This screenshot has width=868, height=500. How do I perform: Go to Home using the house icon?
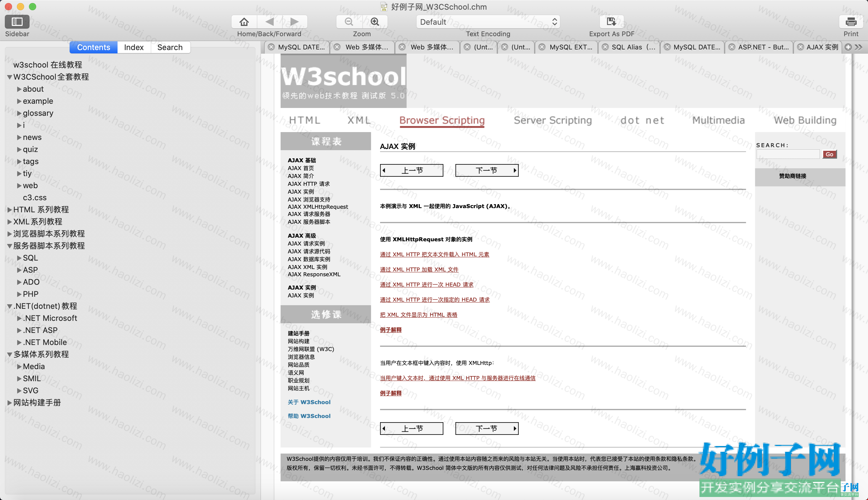244,22
